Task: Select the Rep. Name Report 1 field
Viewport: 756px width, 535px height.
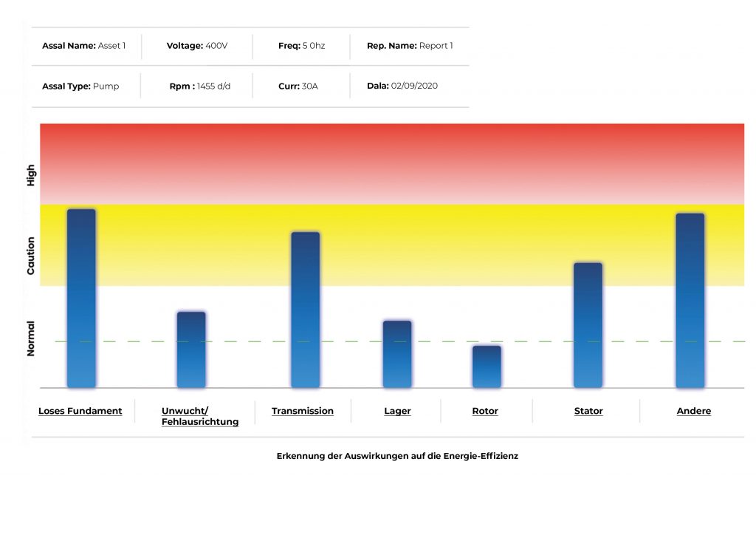Action: point(410,46)
